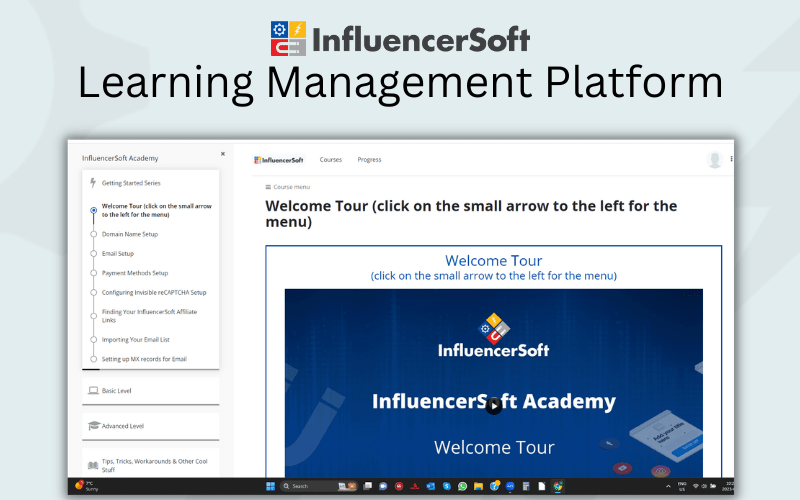Open the Windows Start menu
800x500 pixels.
pos(270,486)
